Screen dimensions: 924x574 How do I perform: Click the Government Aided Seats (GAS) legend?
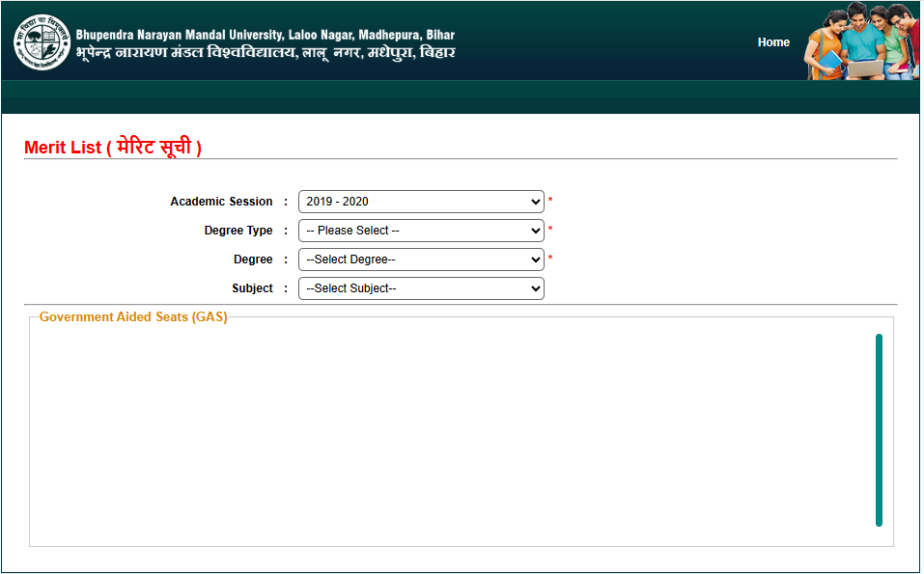tap(133, 317)
